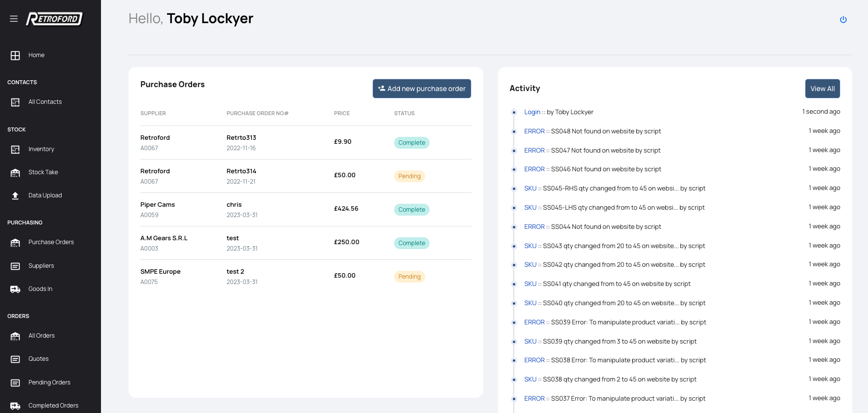Viewport: 868px width, 413px height.
Task: Open ERROR link for SS037
Action: coord(534,399)
